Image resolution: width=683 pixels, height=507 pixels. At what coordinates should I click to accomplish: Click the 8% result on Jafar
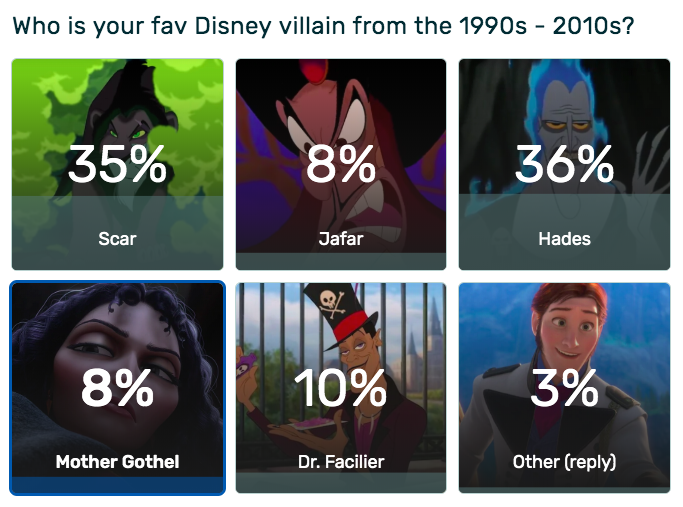pos(341,164)
